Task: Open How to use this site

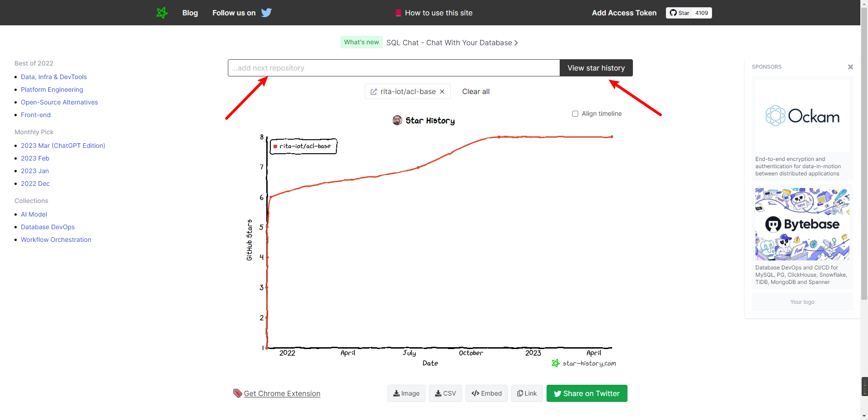Action: (x=434, y=13)
